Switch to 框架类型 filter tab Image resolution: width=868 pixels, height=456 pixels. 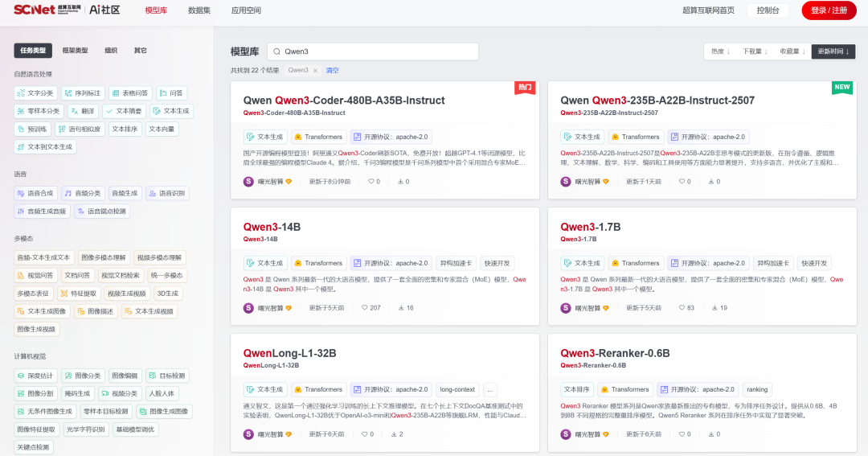click(x=75, y=51)
